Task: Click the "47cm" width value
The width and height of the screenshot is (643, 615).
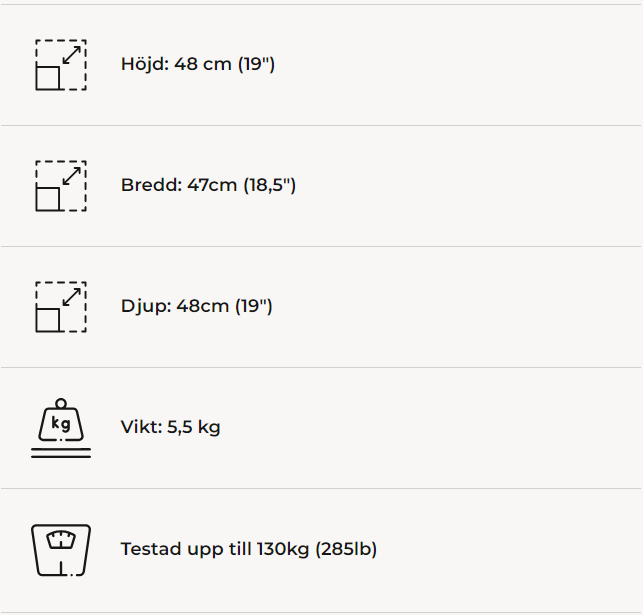Action: point(212,186)
